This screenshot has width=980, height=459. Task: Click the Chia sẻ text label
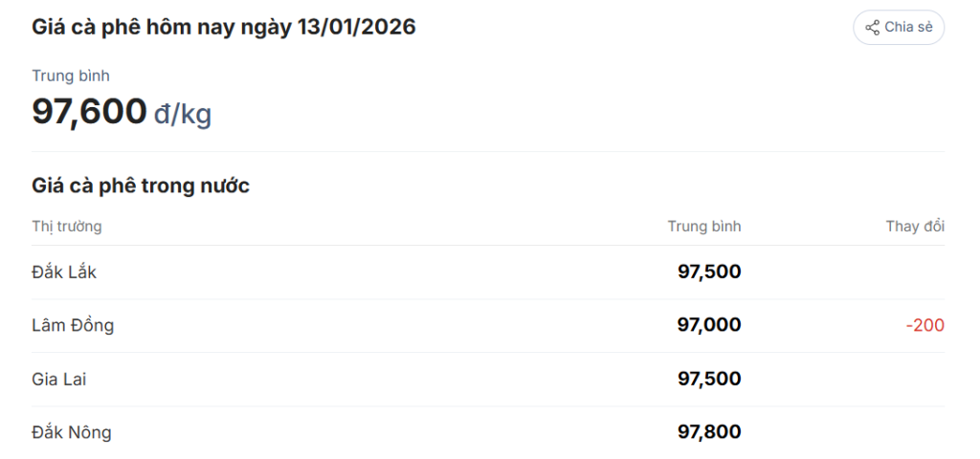point(908,28)
